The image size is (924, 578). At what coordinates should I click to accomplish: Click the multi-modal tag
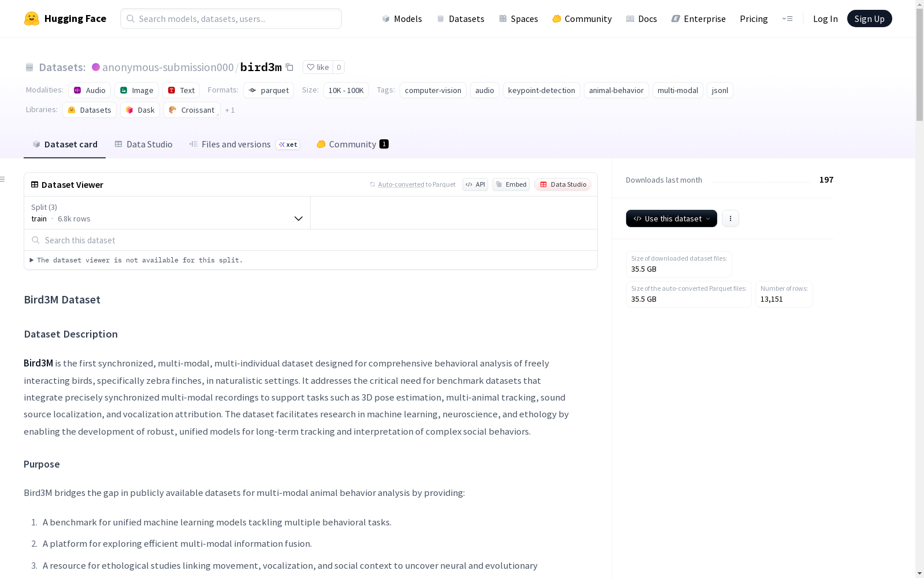point(678,90)
